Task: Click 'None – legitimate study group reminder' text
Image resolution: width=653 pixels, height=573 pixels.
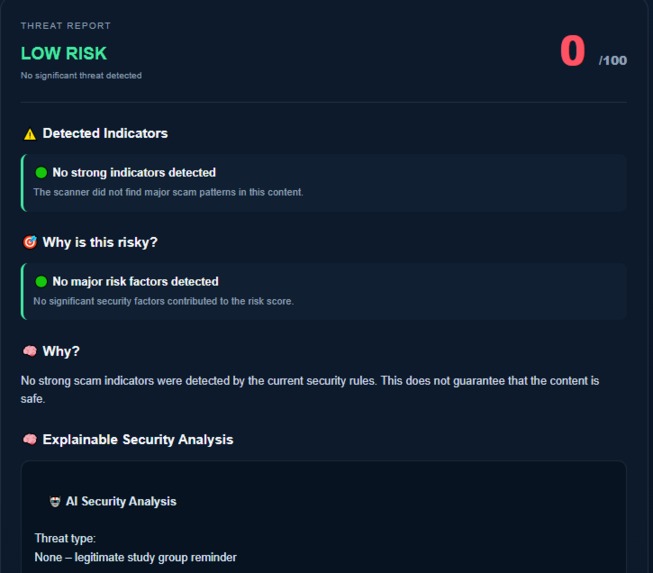Action: pyautogui.click(x=135, y=558)
